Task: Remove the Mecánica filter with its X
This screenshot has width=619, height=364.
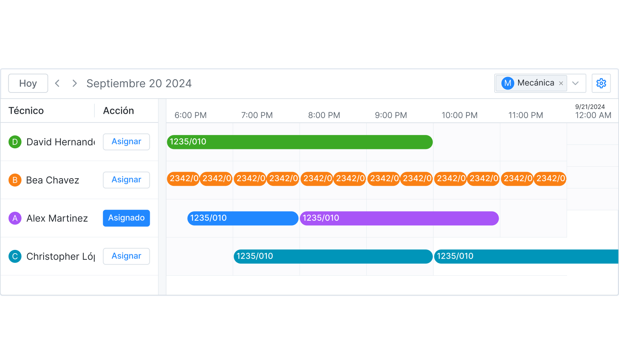Action: point(561,83)
